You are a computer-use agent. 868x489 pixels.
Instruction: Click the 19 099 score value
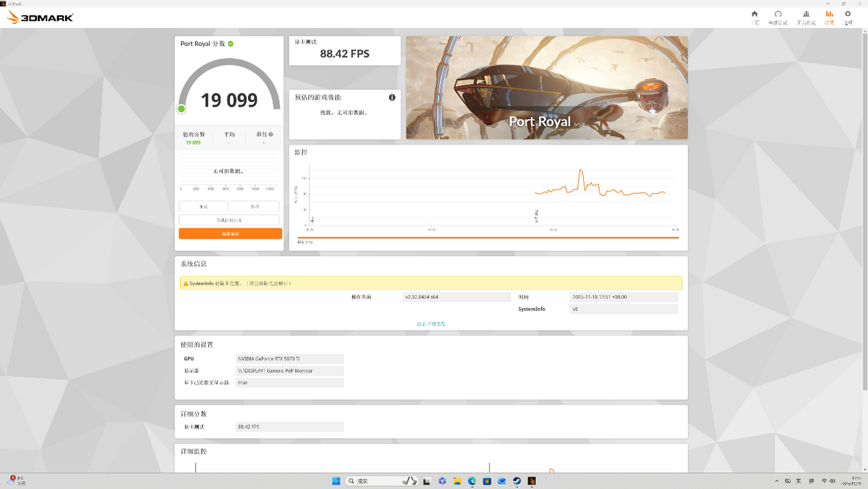click(x=229, y=100)
